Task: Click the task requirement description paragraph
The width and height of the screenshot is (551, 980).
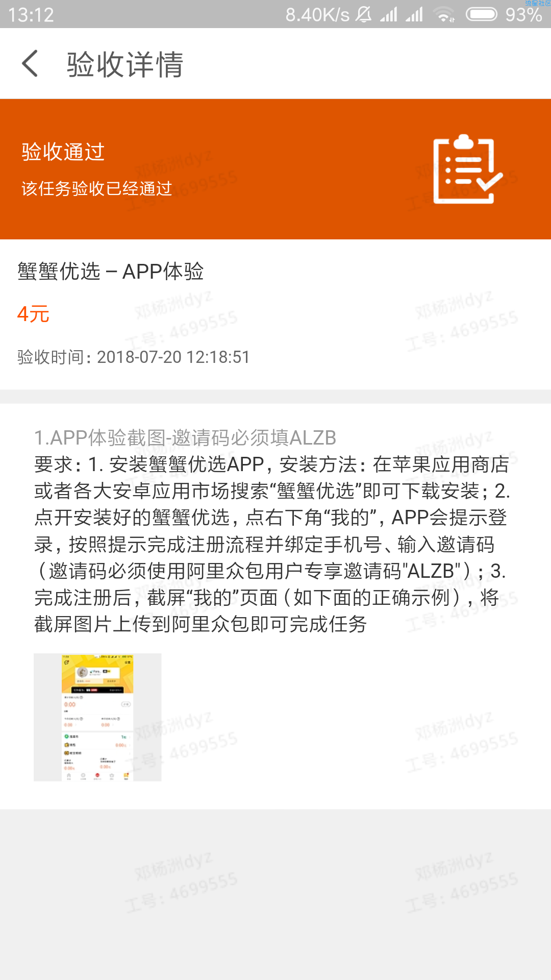Action: point(272,544)
